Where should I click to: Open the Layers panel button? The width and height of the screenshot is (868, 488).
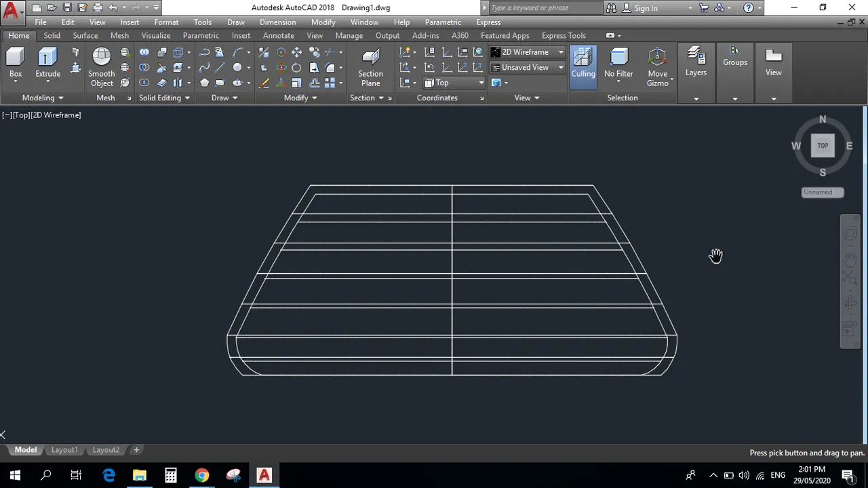pyautogui.click(x=696, y=62)
